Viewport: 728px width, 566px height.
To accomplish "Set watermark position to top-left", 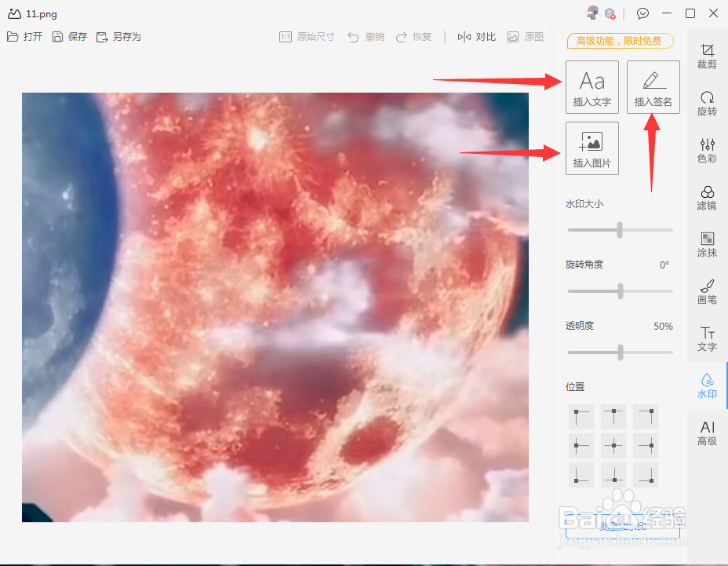I will [x=581, y=416].
